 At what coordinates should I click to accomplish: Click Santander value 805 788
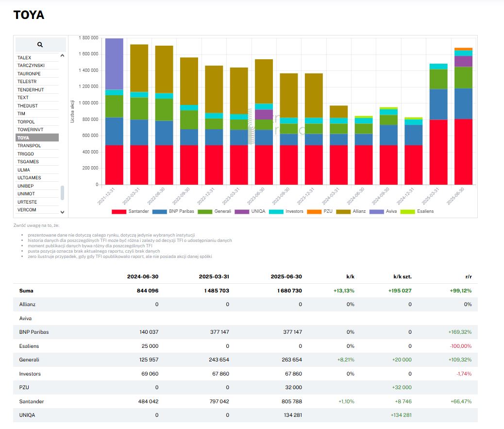coord(292,401)
